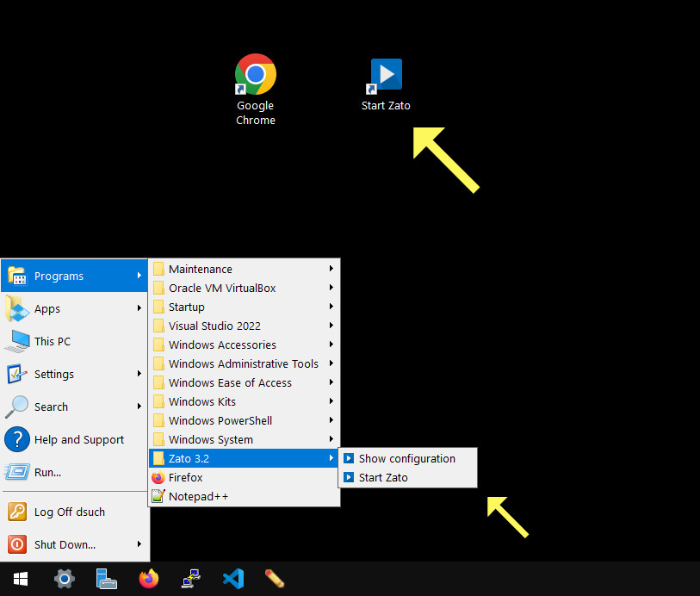Choose Log Off dsuch
700x596 pixels.
(x=74, y=512)
